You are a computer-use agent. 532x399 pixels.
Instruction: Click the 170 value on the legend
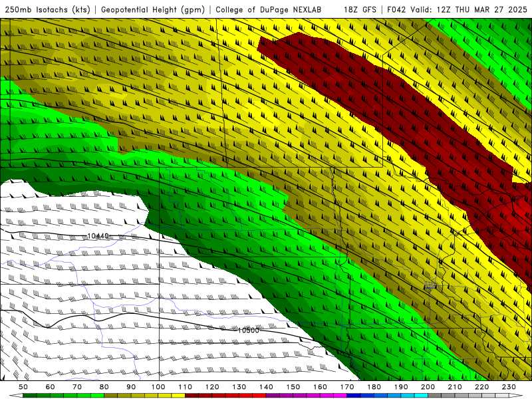point(347,387)
